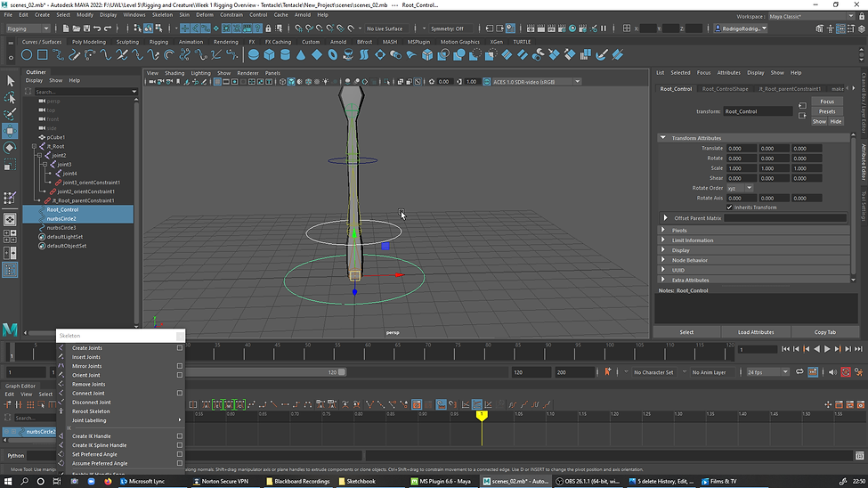Click the yellow current time marker

point(482,415)
